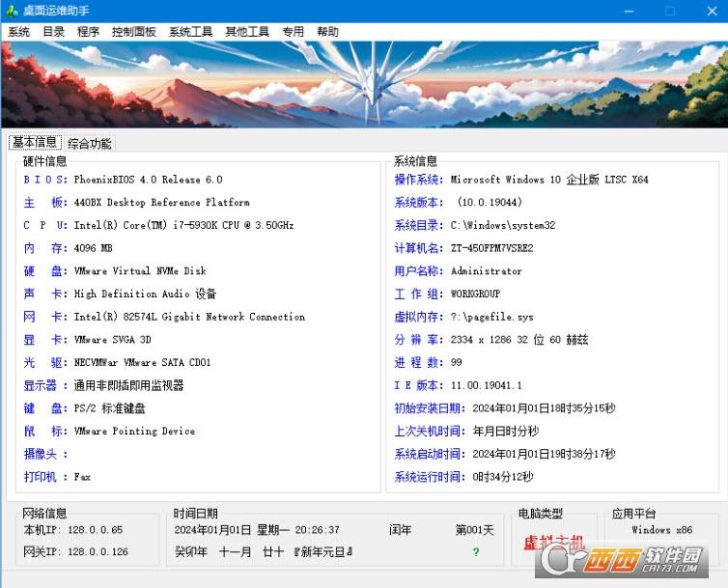This screenshot has width=728, height=588.
Task: Select 系统启动时间 value 19时38分17秒
Action: [x=544, y=454]
